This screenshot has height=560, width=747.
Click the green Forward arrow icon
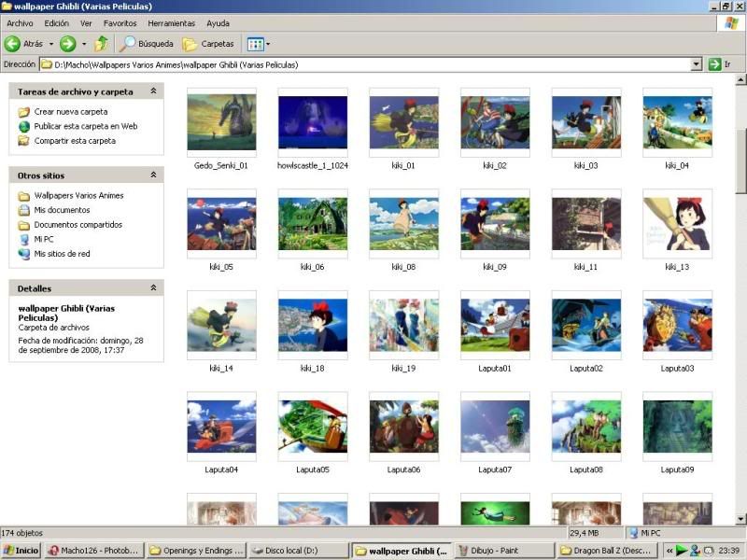tap(67, 44)
